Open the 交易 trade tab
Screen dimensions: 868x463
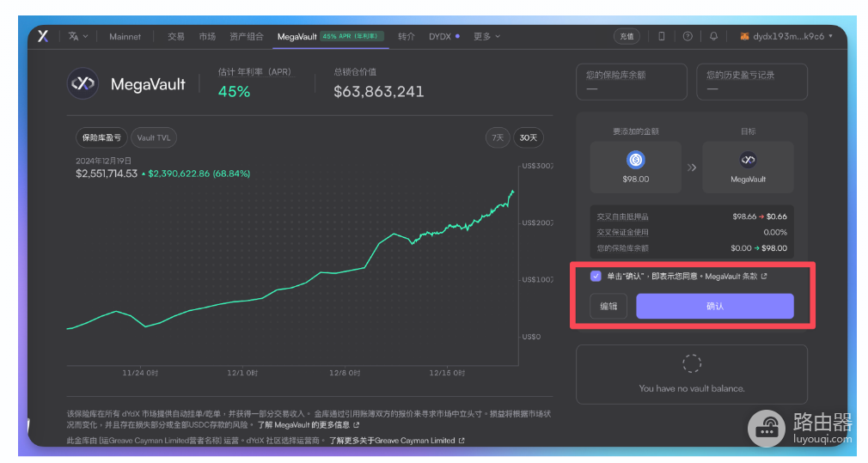pyautogui.click(x=175, y=37)
